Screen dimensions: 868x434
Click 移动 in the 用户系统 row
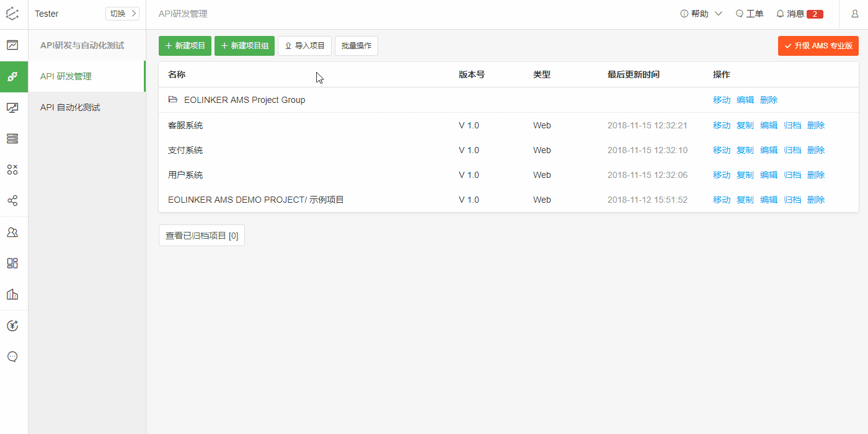click(x=722, y=175)
